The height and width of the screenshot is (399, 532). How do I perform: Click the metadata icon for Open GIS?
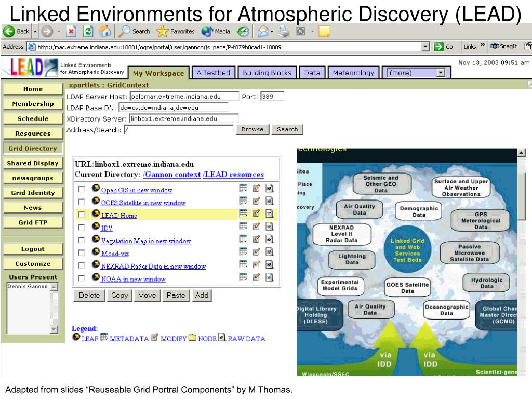(243, 188)
